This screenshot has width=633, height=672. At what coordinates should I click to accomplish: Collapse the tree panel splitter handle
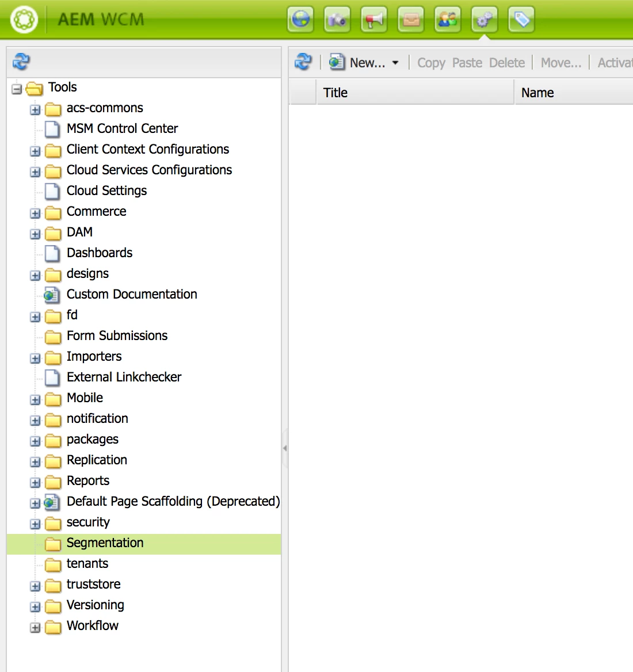click(x=285, y=448)
